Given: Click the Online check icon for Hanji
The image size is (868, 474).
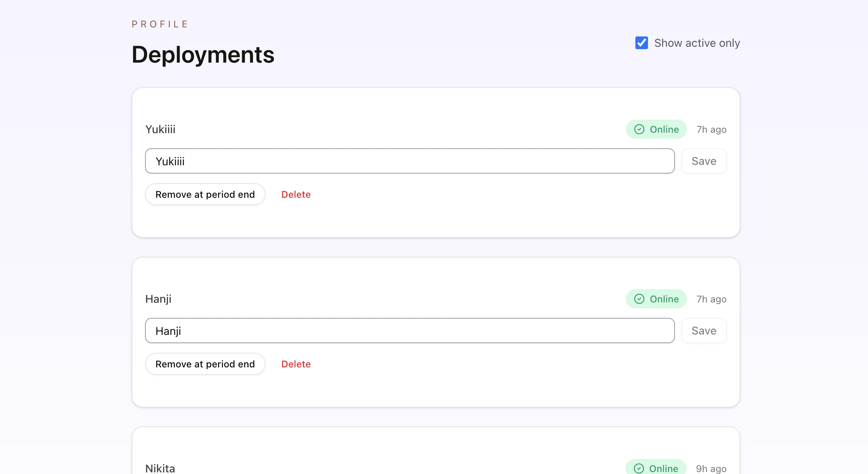Looking at the screenshot, I should point(639,299).
